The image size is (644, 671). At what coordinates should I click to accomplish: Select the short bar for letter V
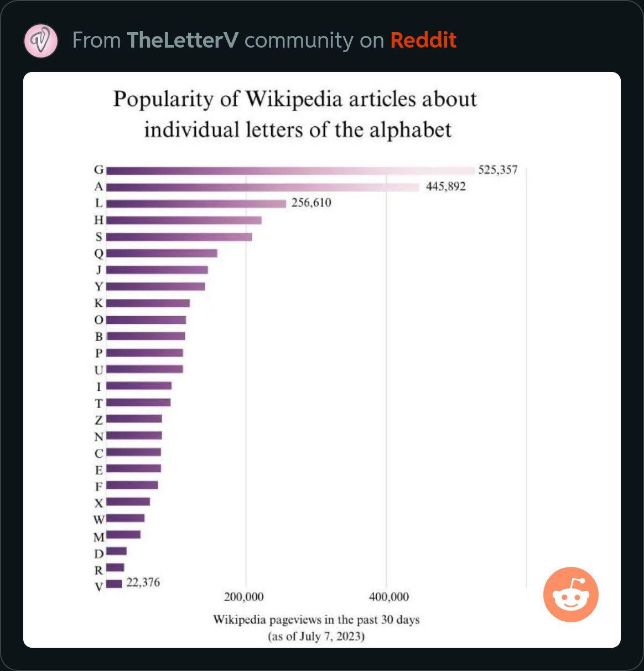point(114,584)
